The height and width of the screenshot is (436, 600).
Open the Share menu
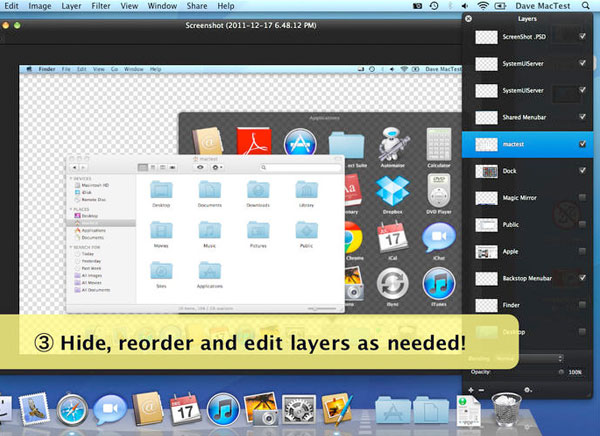tap(197, 6)
